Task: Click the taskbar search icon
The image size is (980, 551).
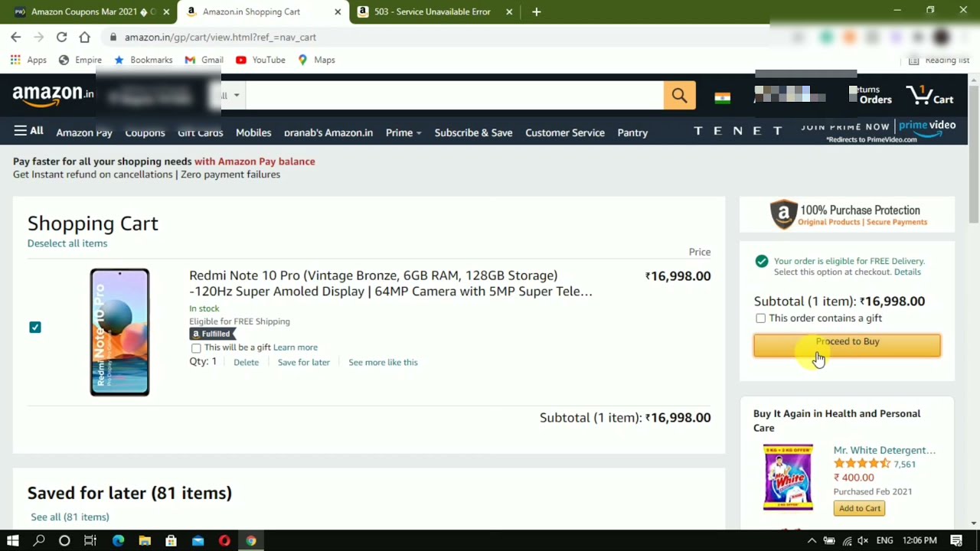Action: [x=39, y=540]
